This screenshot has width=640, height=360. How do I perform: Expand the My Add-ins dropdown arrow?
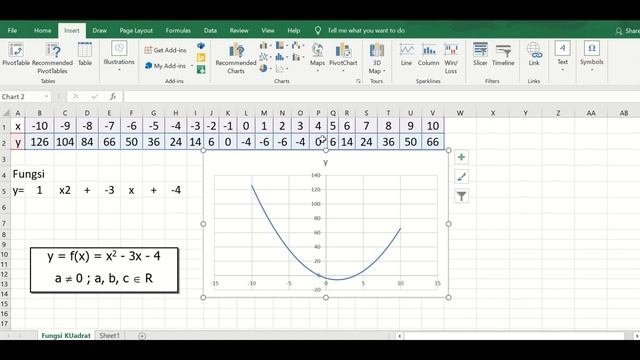pyautogui.click(x=192, y=65)
